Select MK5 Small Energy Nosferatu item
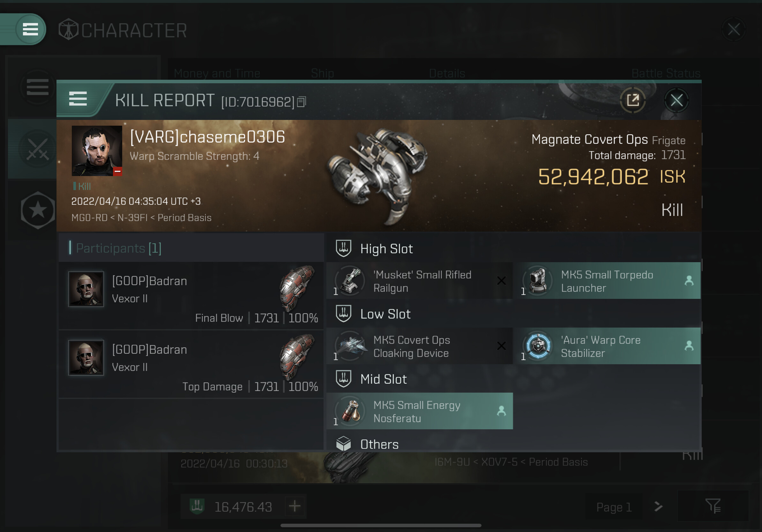The height and width of the screenshot is (532, 762). click(x=420, y=411)
